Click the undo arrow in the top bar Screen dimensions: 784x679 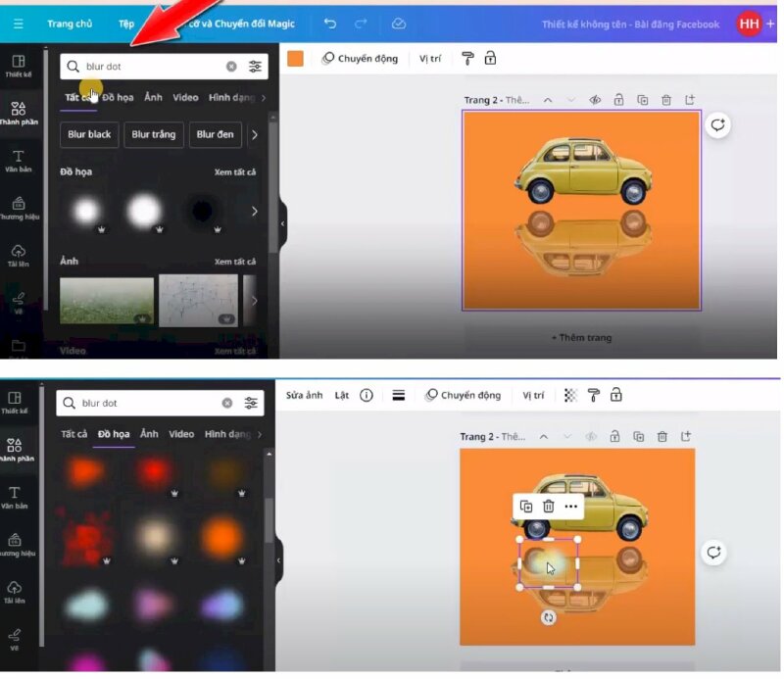point(330,24)
